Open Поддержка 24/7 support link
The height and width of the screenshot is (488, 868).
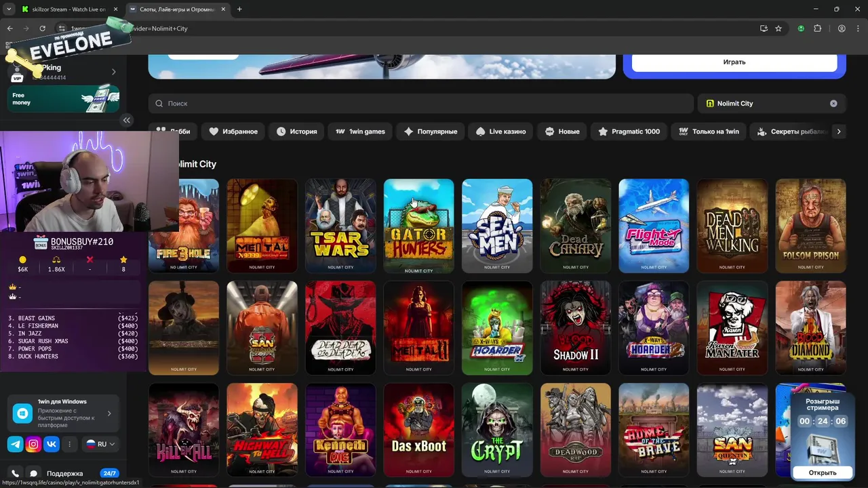pyautogui.click(x=82, y=473)
